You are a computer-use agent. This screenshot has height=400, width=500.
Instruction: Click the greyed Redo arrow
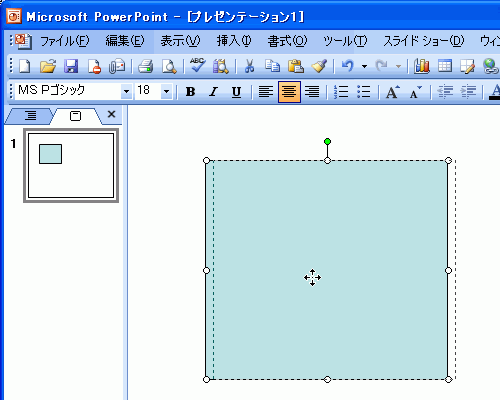[x=382, y=66]
